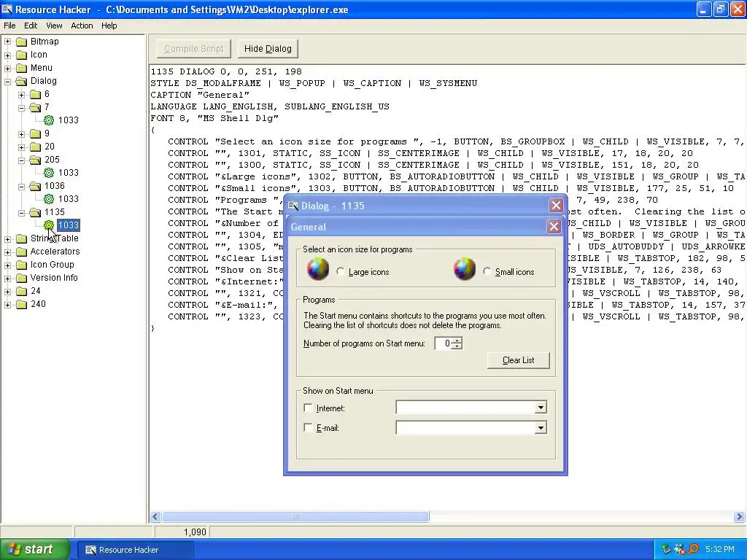Click the Hide Dialog button
The width and height of the screenshot is (747, 560).
coord(268,49)
